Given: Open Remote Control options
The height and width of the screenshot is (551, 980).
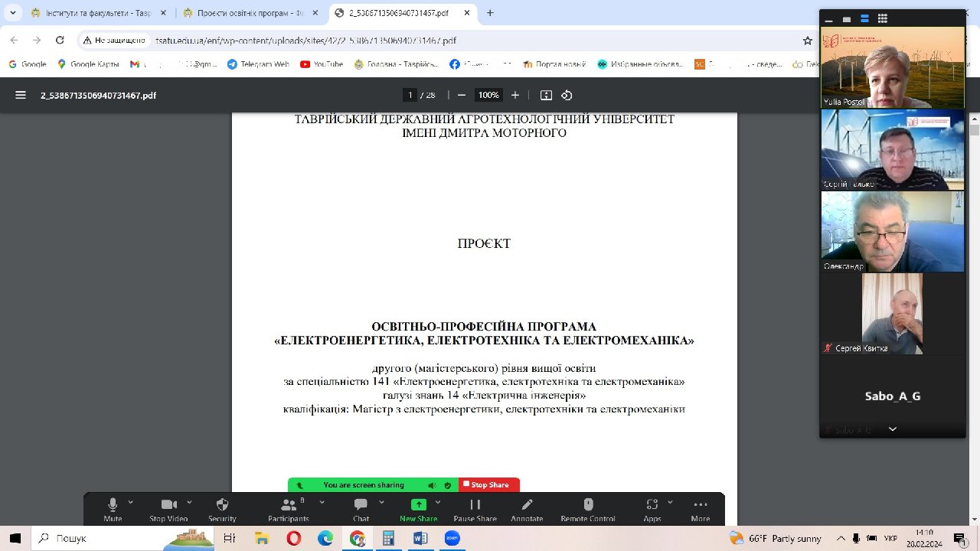Looking at the screenshot, I should tap(588, 509).
